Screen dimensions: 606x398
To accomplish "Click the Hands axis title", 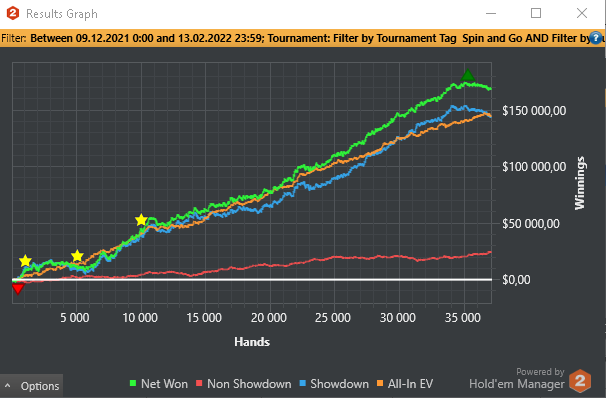I will click(252, 342).
